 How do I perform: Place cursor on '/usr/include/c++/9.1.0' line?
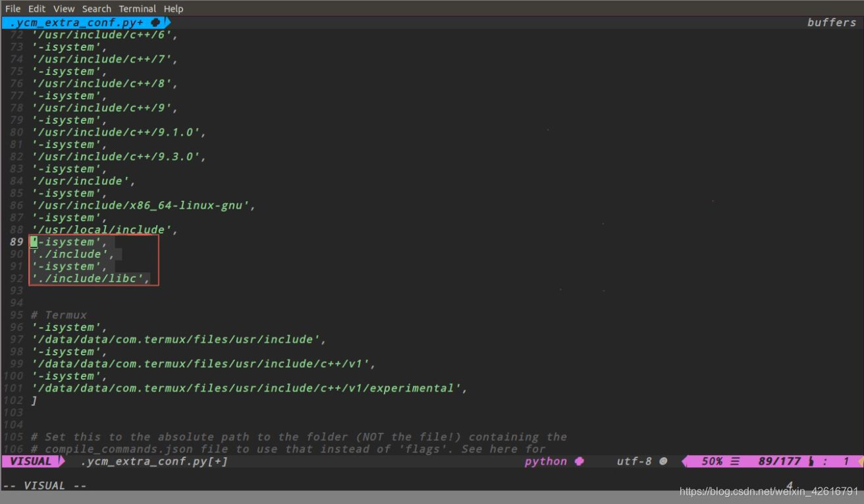[x=119, y=132]
